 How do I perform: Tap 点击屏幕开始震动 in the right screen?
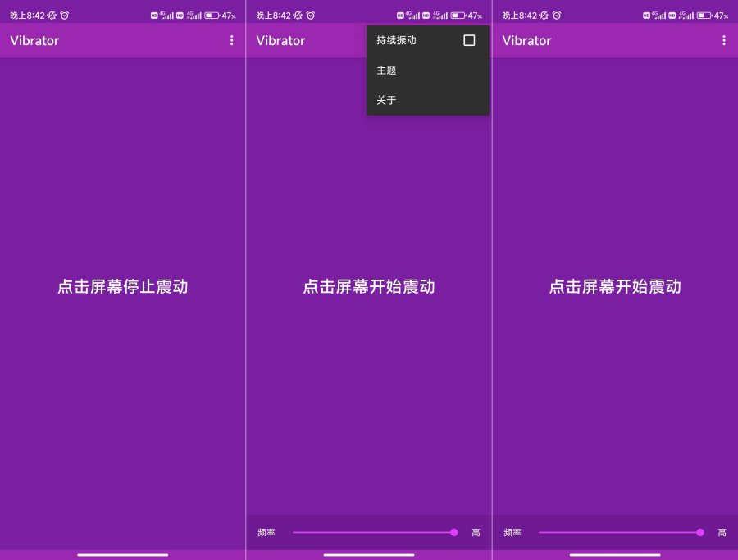[615, 286]
